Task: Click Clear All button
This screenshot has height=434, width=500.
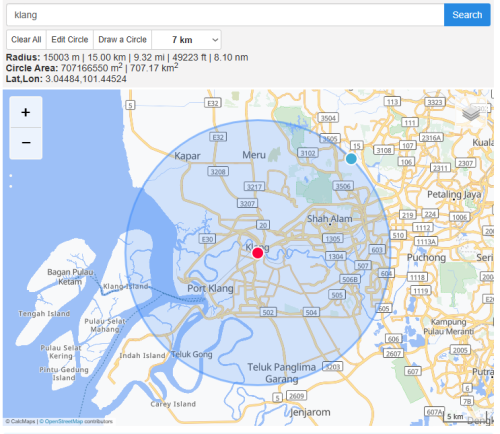Action: click(x=26, y=40)
